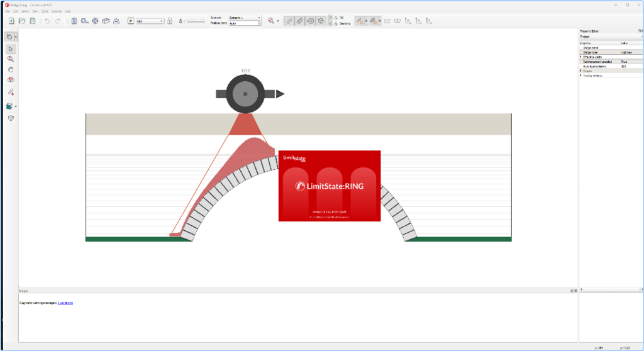Click the axle load wheel on bridge
Viewport: 644px width, 351px height.
(x=245, y=94)
